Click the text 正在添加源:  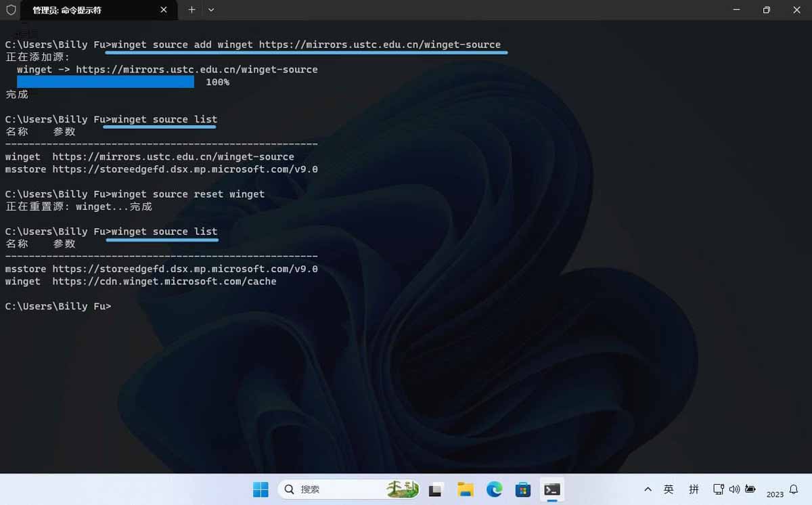pyautogui.click(x=38, y=57)
